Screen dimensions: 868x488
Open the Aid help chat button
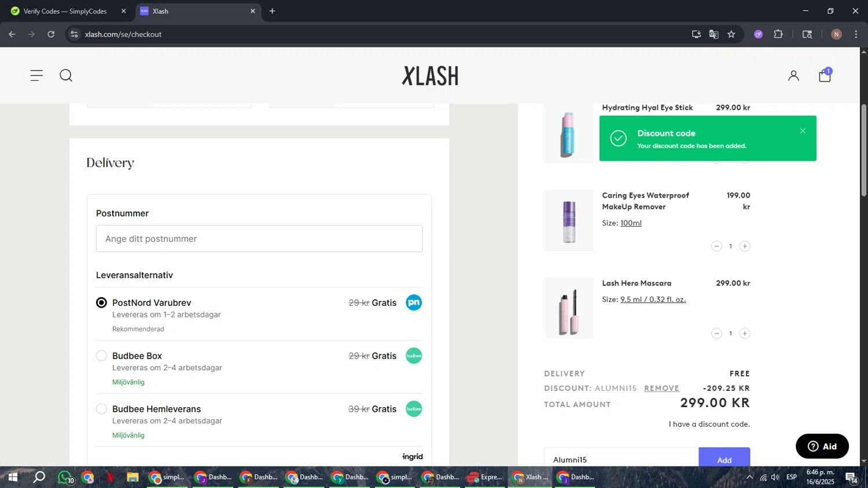[822, 446]
